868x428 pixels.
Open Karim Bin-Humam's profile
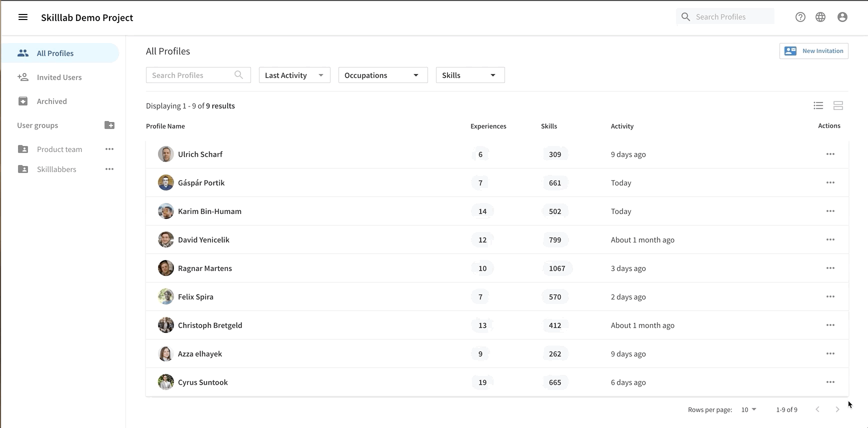point(209,211)
